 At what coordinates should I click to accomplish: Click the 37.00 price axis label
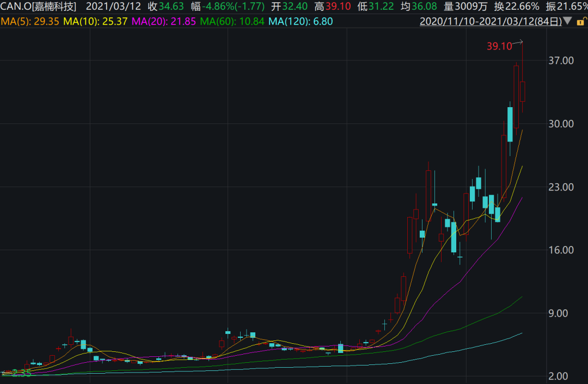coord(560,61)
